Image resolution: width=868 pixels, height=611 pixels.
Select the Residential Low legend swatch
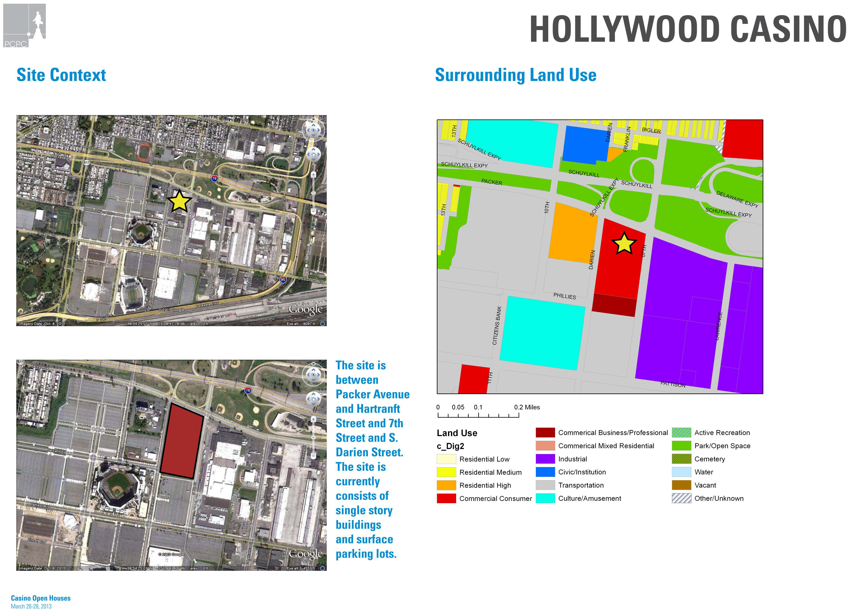[446, 459]
